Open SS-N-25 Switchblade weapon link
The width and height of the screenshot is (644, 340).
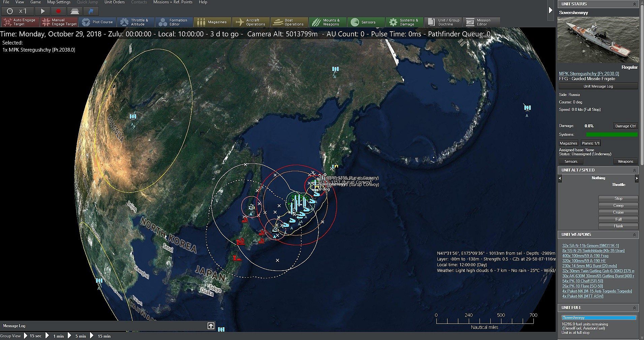tap(593, 251)
